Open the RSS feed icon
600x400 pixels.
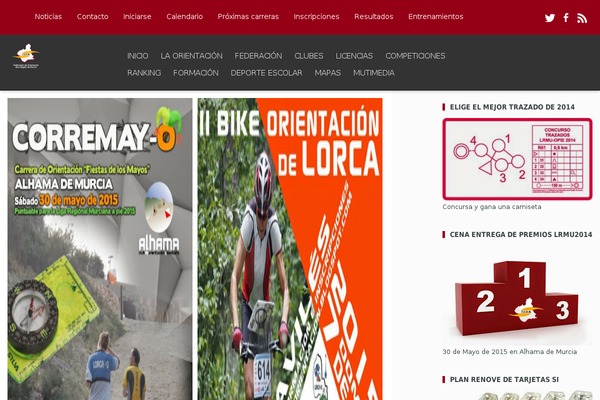click(x=582, y=18)
